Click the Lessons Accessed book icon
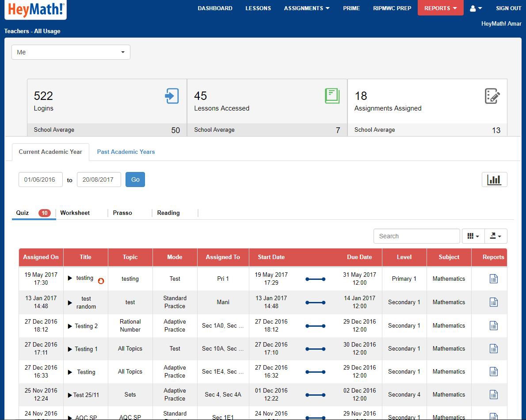Image resolution: width=526 pixels, height=420 pixels. [x=332, y=96]
